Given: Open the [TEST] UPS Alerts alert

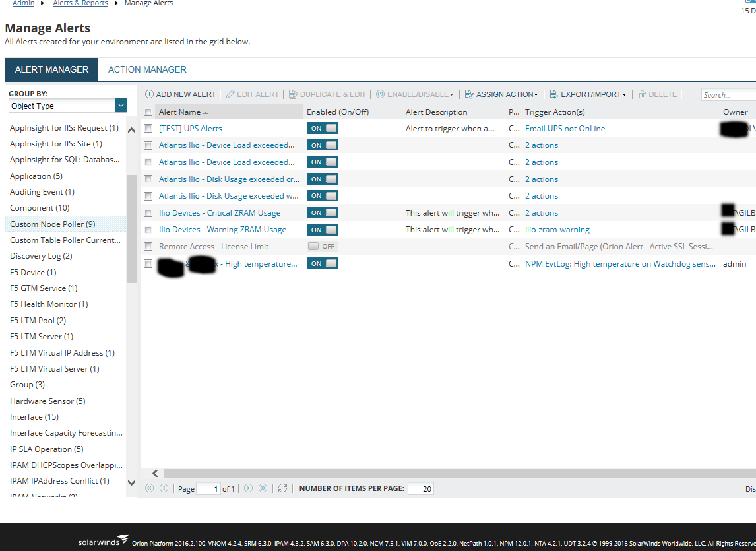Looking at the screenshot, I should click(191, 128).
